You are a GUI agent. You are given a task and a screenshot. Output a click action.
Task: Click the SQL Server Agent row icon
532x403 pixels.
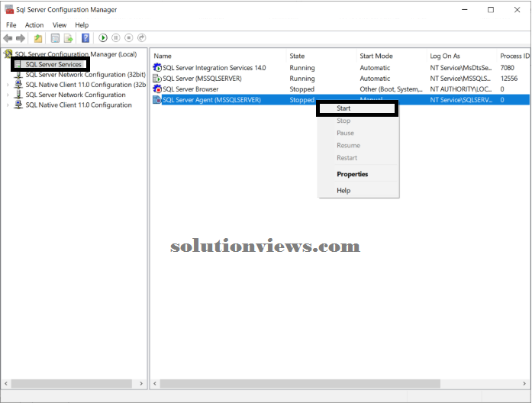tap(157, 100)
